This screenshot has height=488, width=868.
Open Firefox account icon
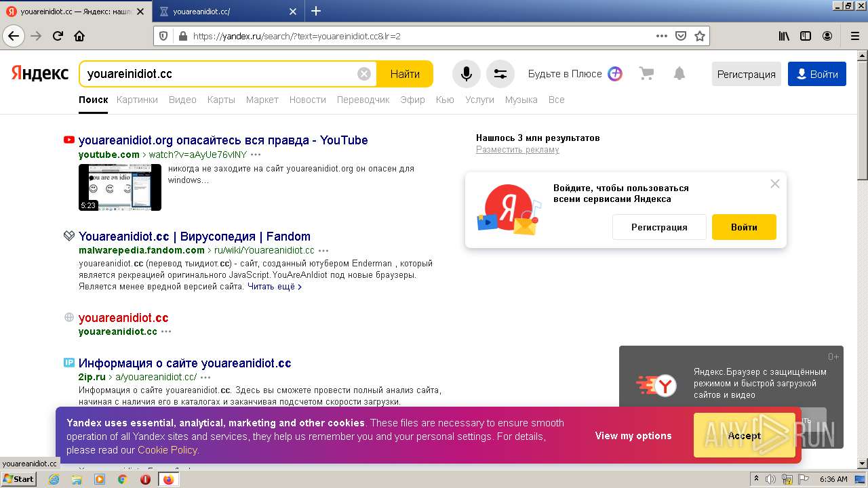pyautogui.click(x=827, y=36)
